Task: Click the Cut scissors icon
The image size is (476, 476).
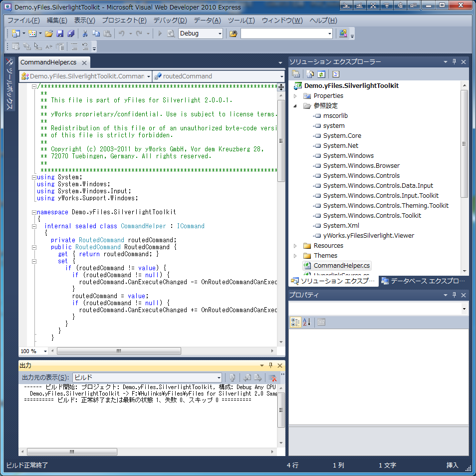Action: (x=85, y=33)
